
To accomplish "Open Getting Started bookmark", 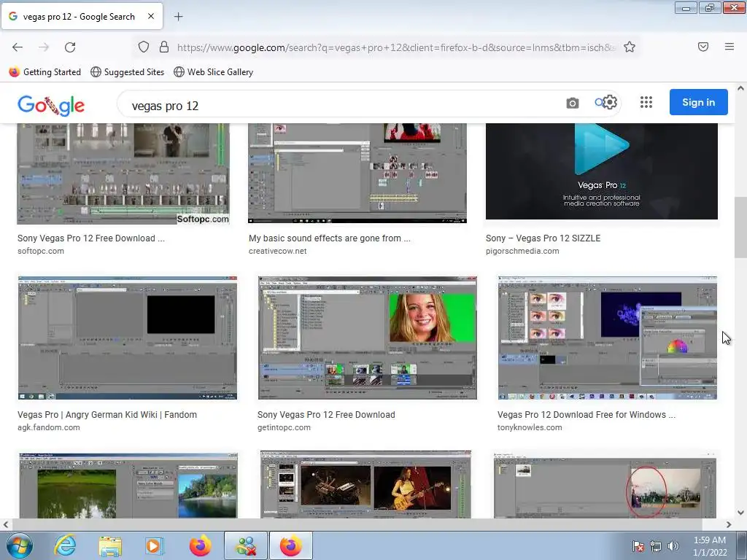I will [44, 72].
